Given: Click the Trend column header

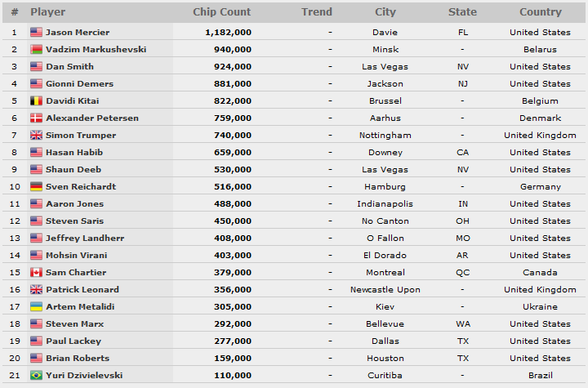Looking at the screenshot, I should (x=317, y=12).
